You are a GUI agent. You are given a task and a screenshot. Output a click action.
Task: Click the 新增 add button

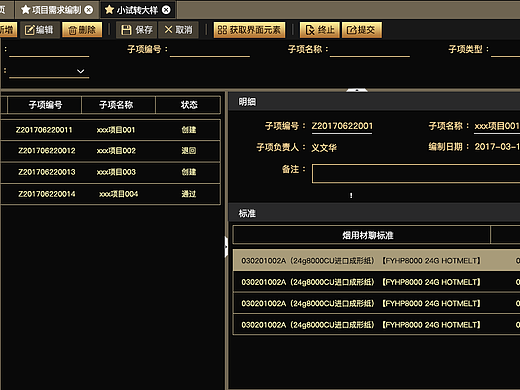tap(8, 30)
